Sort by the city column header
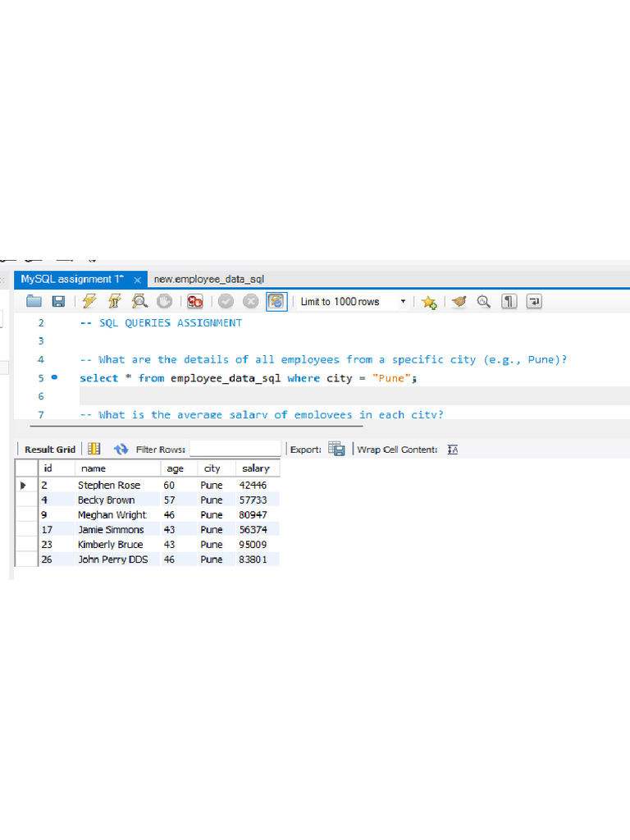Viewport: 630px width, 840px height. 217,468
